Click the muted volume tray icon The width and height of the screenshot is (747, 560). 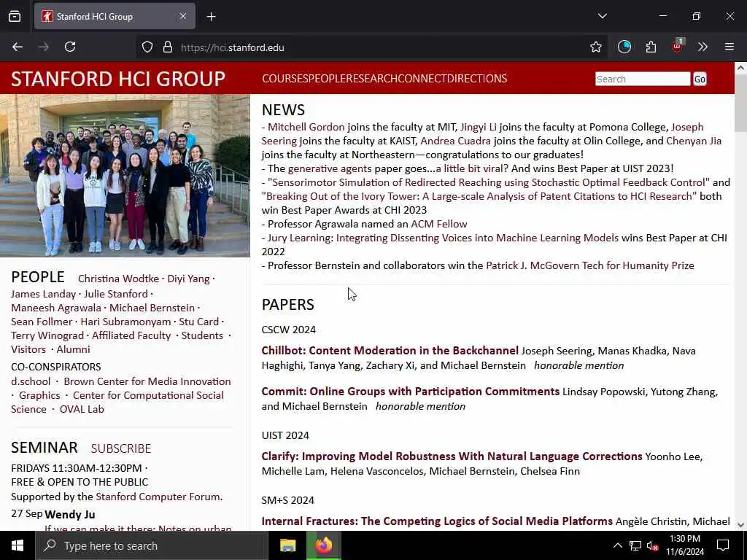pos(652,545)
